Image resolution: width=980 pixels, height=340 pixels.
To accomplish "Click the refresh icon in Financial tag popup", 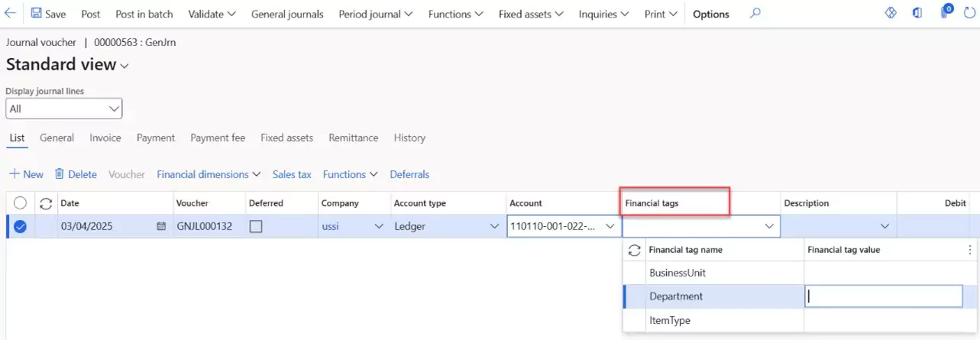I will [x=633, y=250].
